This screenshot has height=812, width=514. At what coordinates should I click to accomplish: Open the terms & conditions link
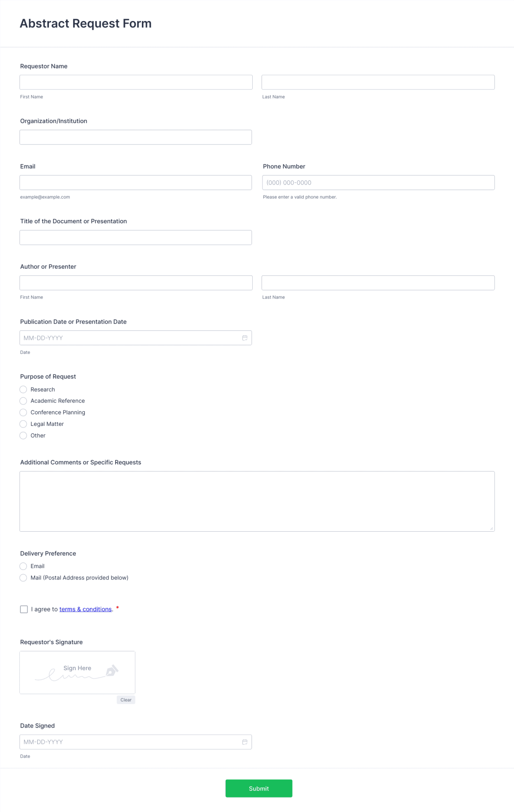[85, 609]
